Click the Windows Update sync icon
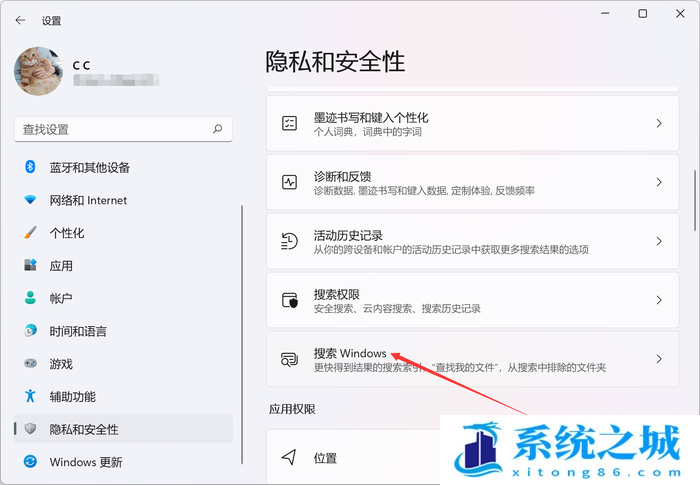The height and width of the screenshot is (485, 700). [x=30, y=461]
